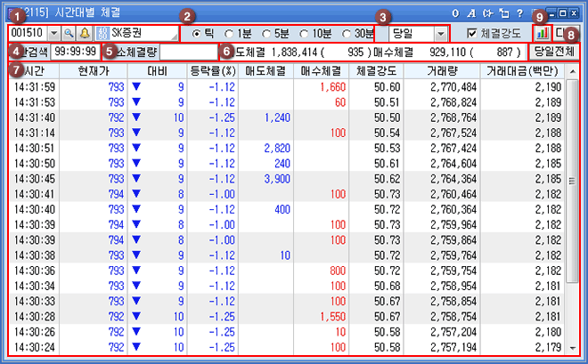Click the font 'A' icon in title bar
This screenshot has height=364, width=588.
pos(470,13)
